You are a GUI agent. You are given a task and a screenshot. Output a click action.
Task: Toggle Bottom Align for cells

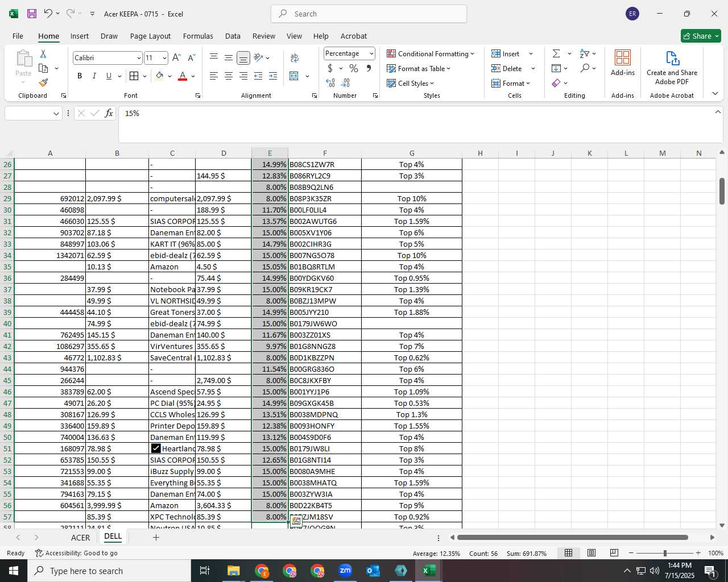click(x=243, y=57)
